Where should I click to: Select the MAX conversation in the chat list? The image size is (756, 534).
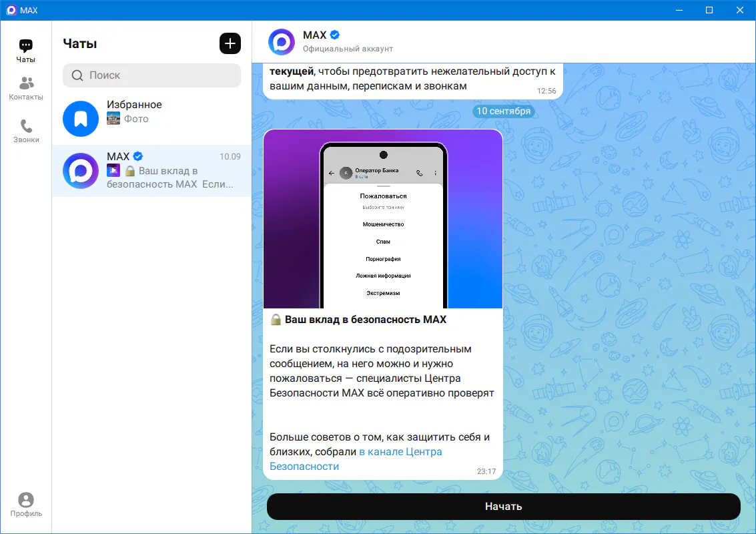pos(151,171)
